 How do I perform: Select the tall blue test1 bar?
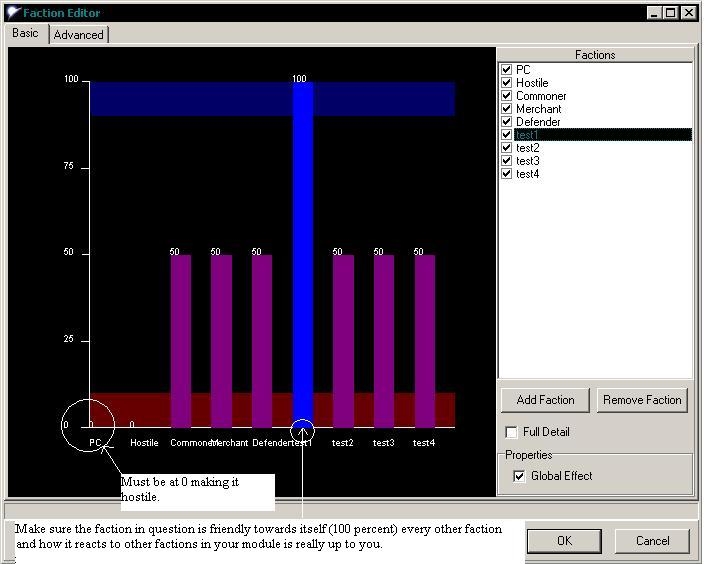click(303, 250)
